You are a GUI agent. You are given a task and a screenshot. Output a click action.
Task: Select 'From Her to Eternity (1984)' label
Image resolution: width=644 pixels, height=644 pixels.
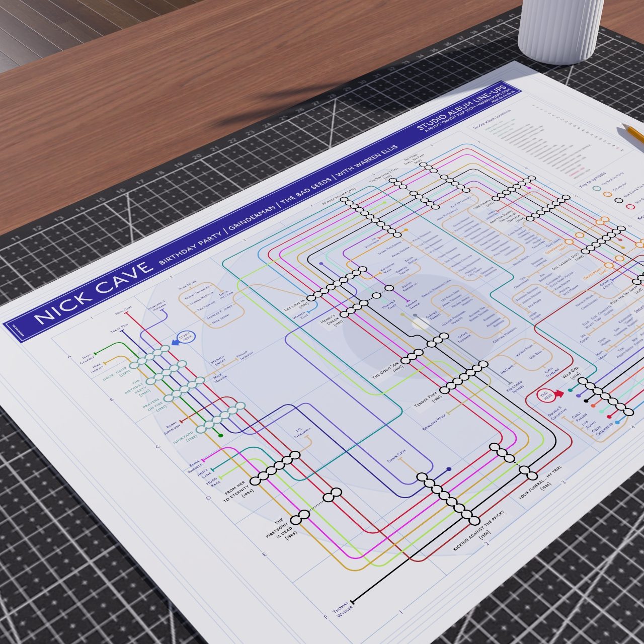coord(239,491)
